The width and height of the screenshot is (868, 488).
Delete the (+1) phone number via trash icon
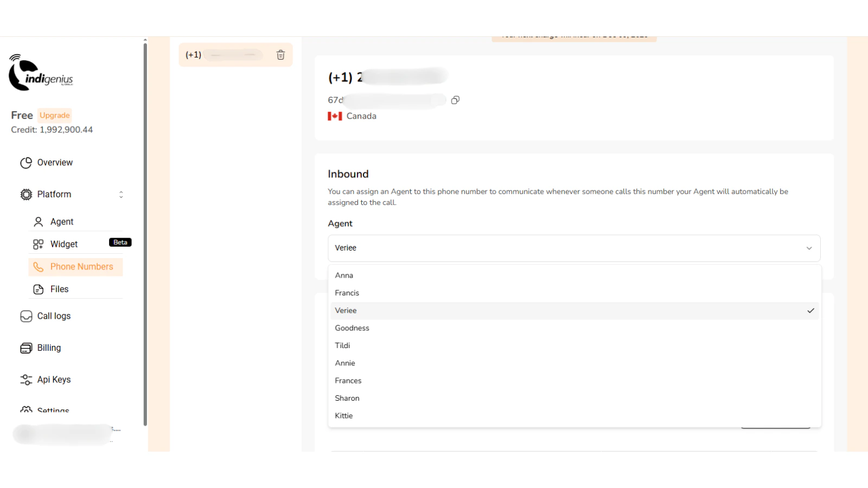(x=280, y=55)
